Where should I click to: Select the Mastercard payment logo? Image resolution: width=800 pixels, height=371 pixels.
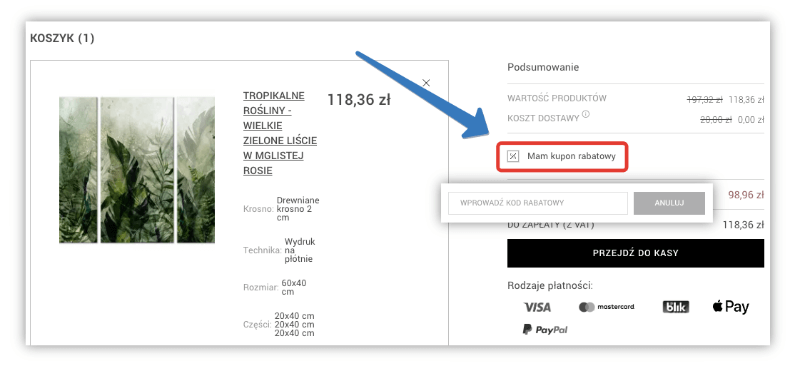(x=607, y=307)
